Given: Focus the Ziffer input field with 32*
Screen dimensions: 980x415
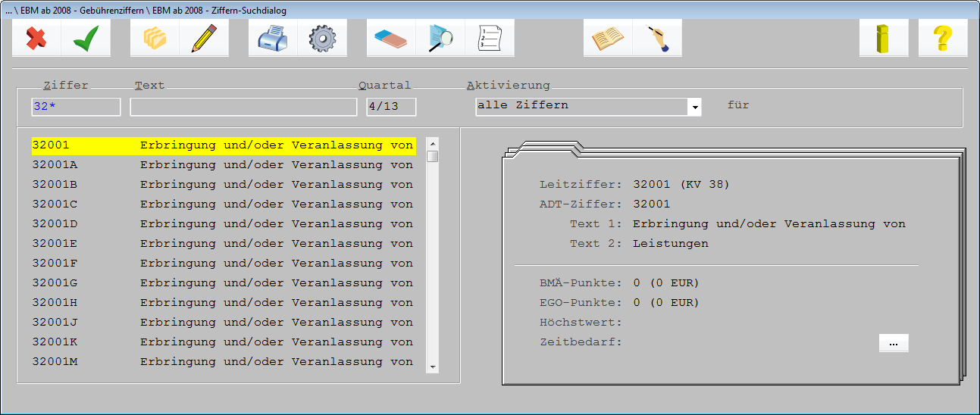Looking at the screenshot, I should tap(76, 107).
